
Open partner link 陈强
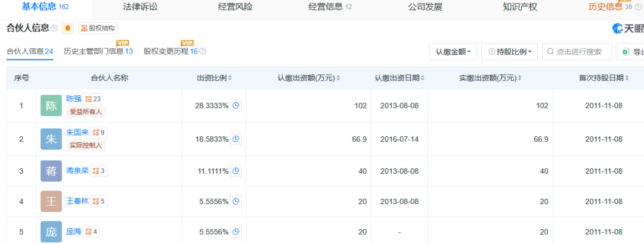(73, 99)
